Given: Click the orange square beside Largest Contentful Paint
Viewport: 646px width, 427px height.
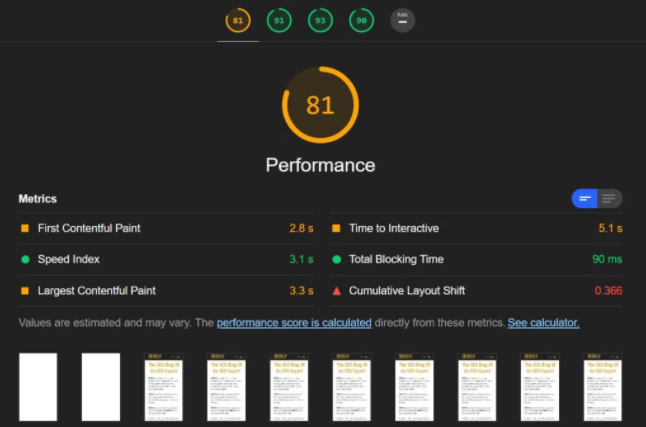Looking at the screenshot, I should 25,291.
